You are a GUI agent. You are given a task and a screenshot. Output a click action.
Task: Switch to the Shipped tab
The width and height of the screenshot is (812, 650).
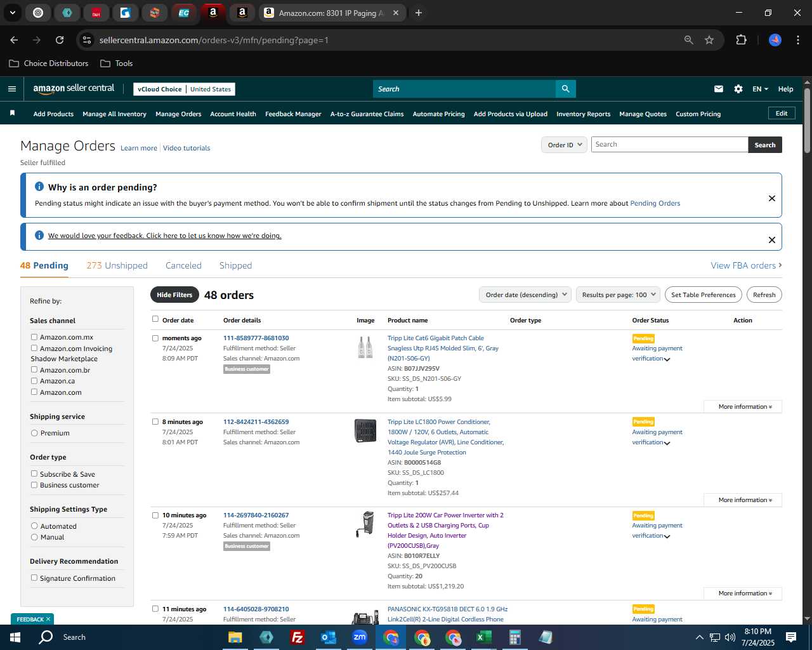coord(235,265)
